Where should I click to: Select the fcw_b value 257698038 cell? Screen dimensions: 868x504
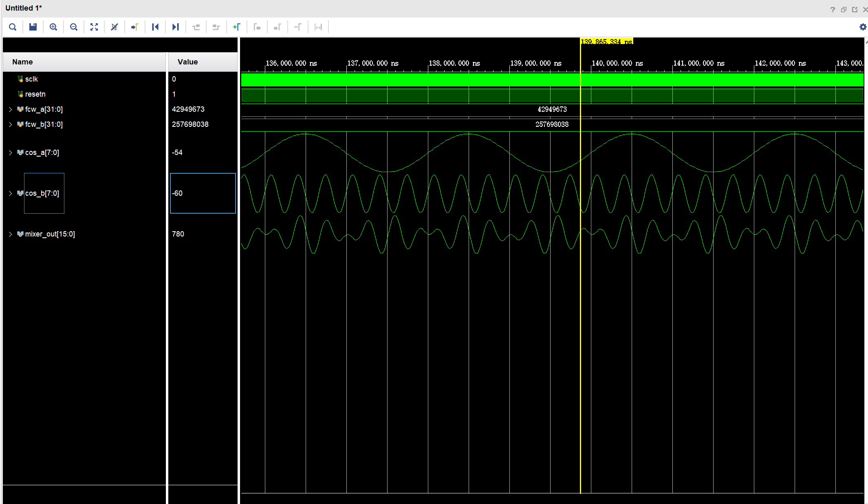click(x=190, y=124)
